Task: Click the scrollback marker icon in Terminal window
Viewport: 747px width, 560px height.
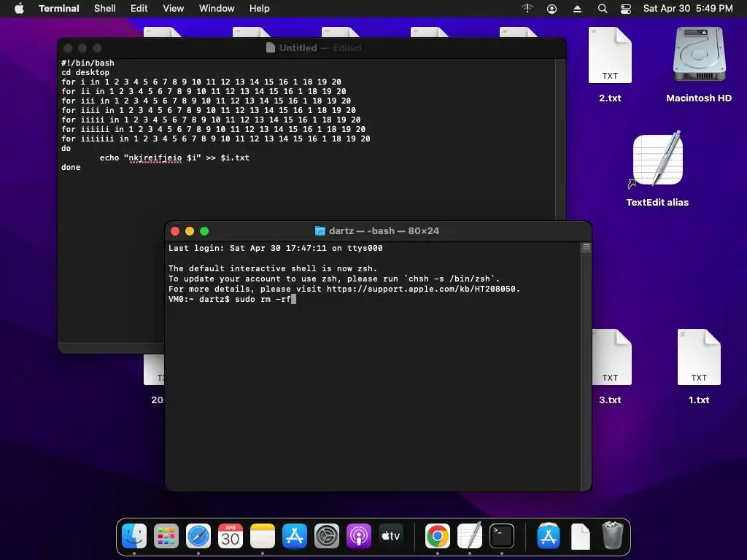Action: 587,247
